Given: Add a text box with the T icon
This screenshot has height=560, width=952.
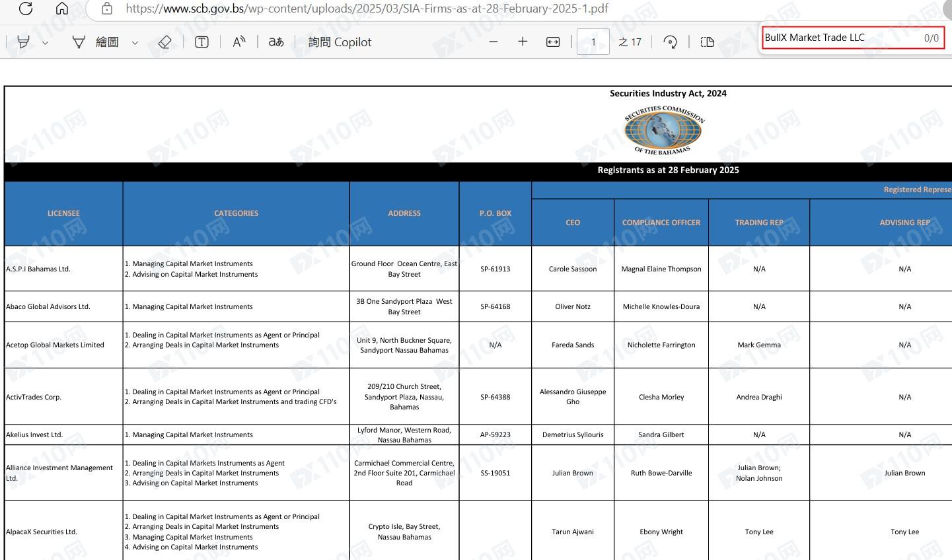Looking at the screenshot, I should 202,42.
